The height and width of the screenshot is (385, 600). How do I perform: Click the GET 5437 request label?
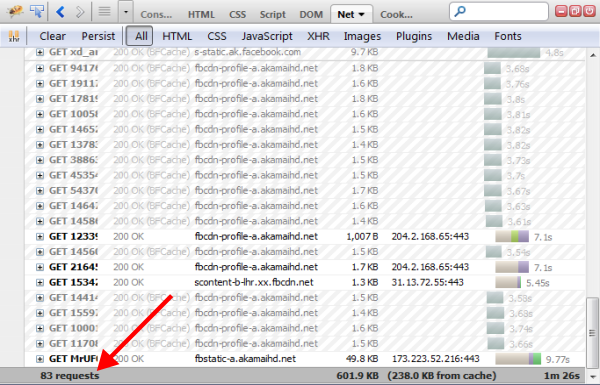tap(73, 191)
